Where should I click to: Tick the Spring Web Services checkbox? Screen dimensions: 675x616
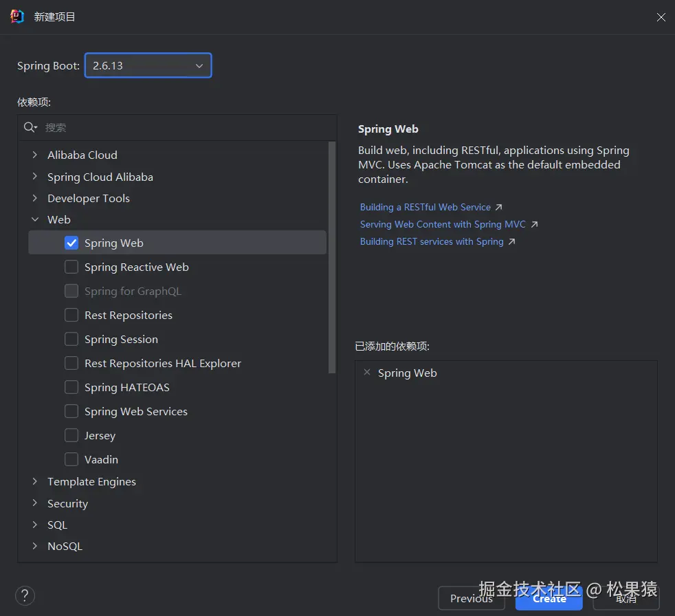[71, 412]
